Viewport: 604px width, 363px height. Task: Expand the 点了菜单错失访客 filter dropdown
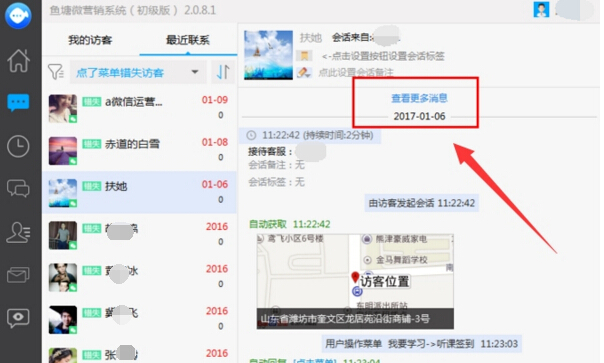click(x=138, y=72)
